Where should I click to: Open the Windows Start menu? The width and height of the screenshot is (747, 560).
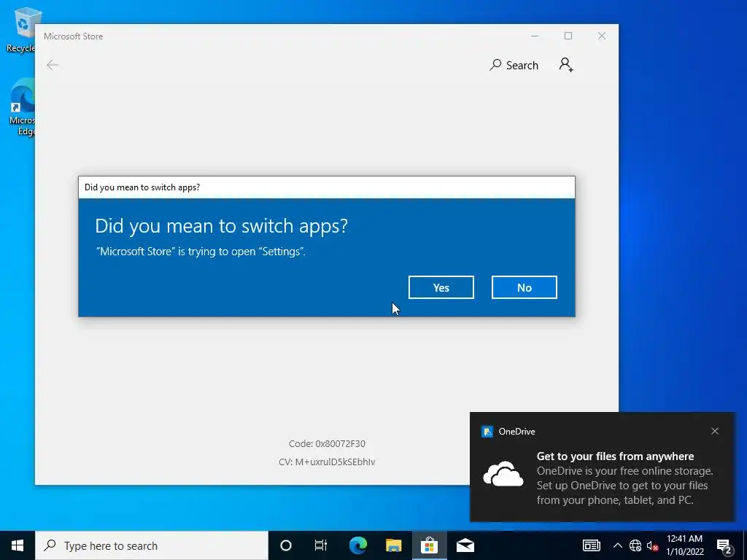point(18,545)
